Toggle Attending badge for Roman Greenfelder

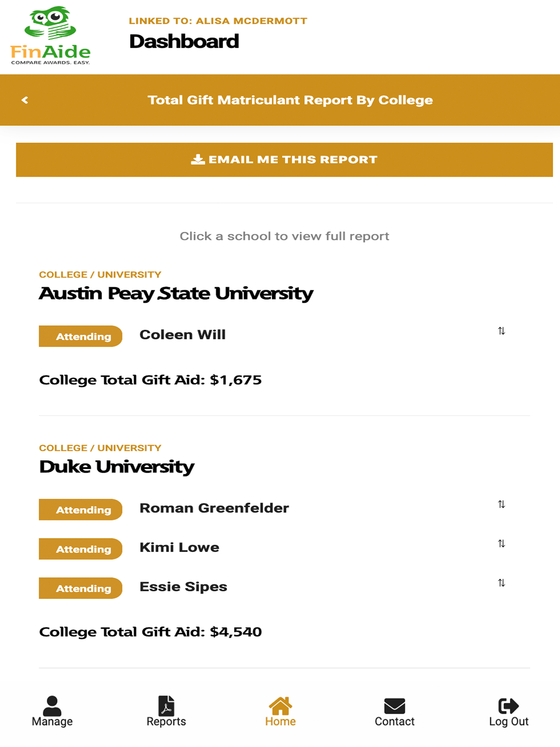[80, 510]
